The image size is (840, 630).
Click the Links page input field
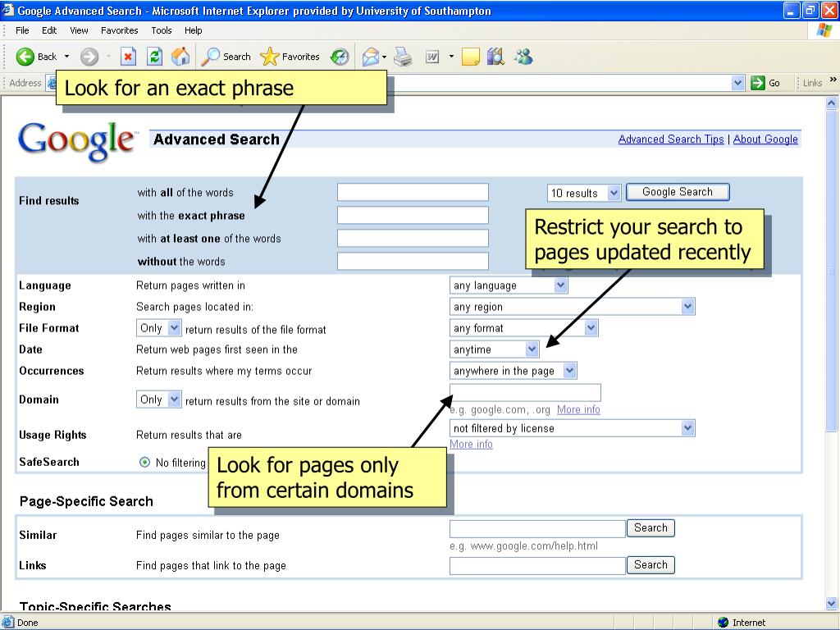[537, 566]
